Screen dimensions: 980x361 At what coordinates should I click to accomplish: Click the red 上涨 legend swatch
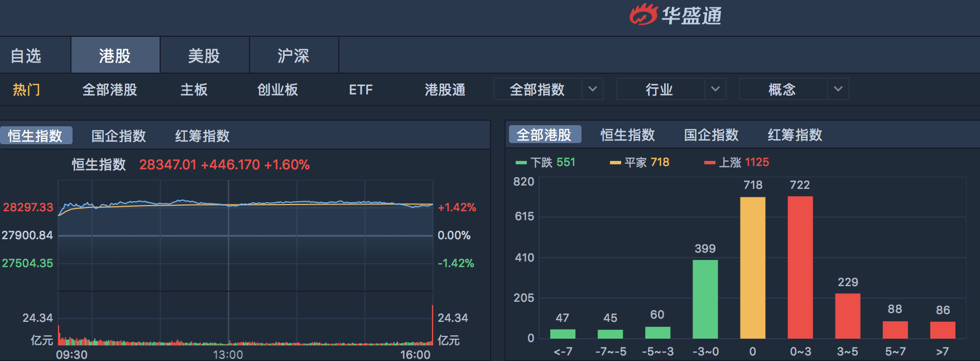click(x=710, y=163)
